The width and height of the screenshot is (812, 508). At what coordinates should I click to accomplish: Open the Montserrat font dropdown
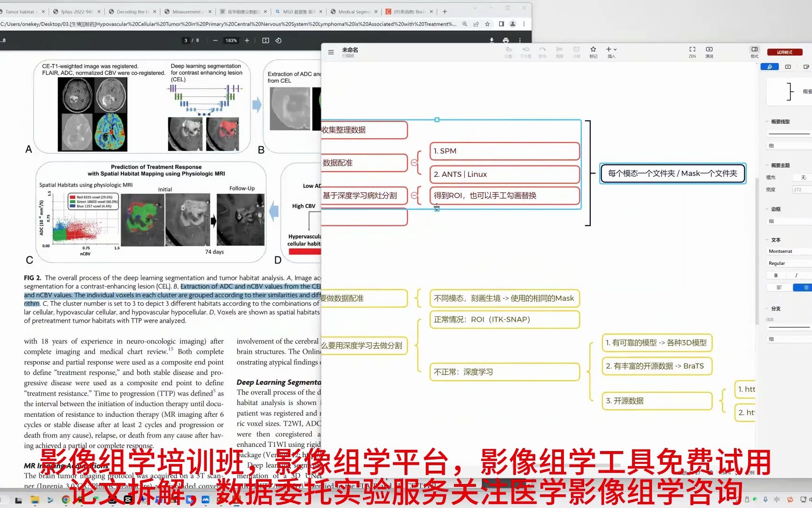tap(789, 252)
